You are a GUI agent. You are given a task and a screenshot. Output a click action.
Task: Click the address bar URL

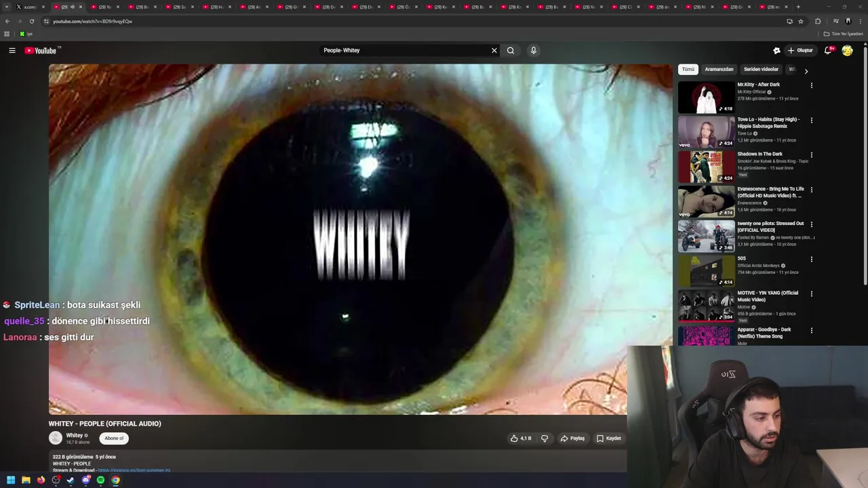(92, 21)
